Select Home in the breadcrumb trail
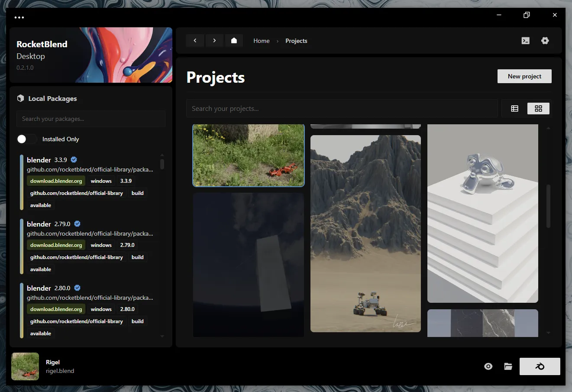The image size is (572, 392). [x=261, y=41]
